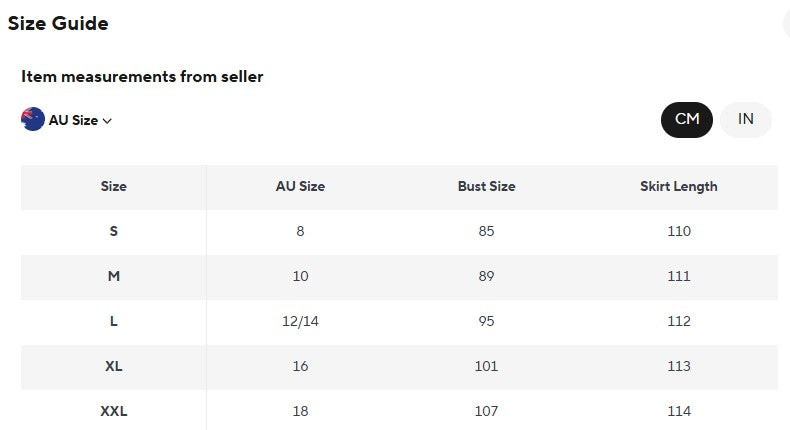Select the S size row label

click(113, 231)
